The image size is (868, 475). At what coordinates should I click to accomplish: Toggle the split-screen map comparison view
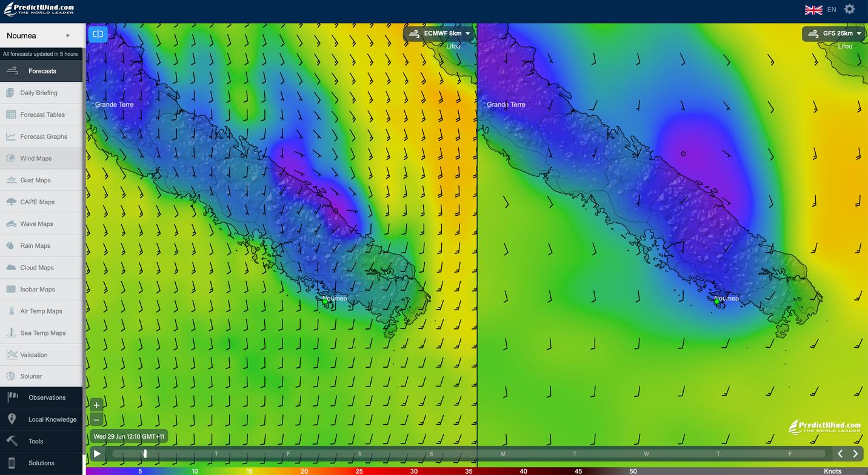98,34
